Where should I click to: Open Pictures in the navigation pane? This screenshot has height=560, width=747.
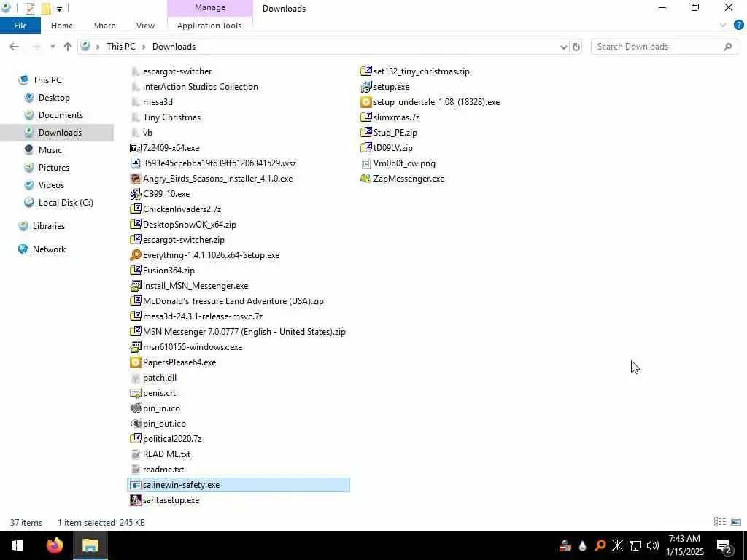click(53, 168)
